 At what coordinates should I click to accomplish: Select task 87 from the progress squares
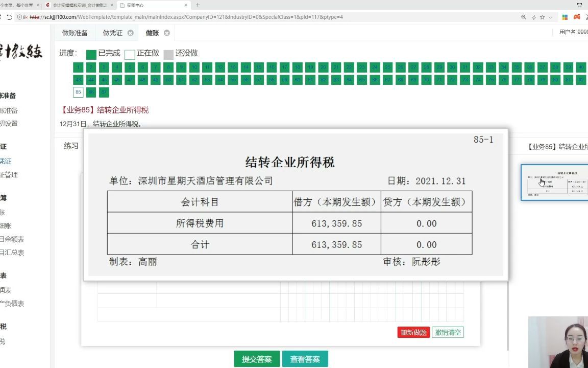(x=104, y=92)
